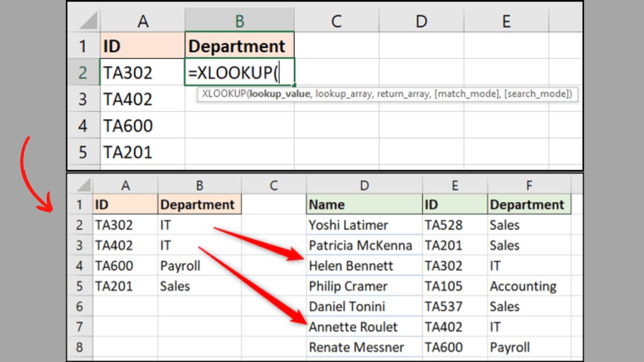The width and height of the screenshot is (644, 362).
Task: Select column header F in the lower sheet
Action: (529, 185)
